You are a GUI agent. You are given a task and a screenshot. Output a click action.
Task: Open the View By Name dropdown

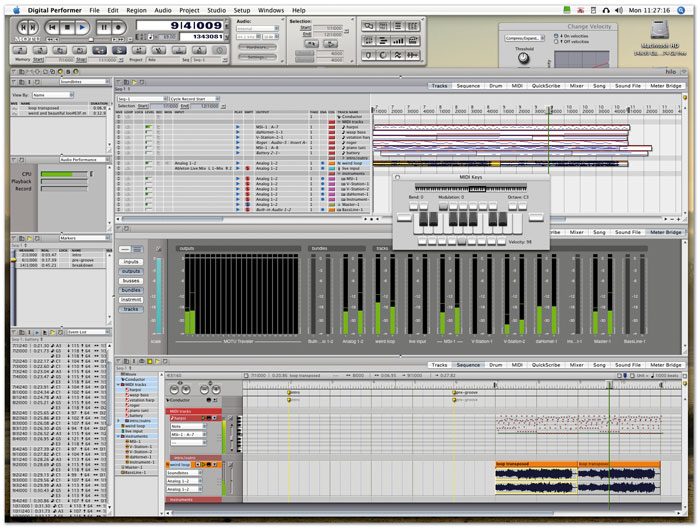[53, 95]
